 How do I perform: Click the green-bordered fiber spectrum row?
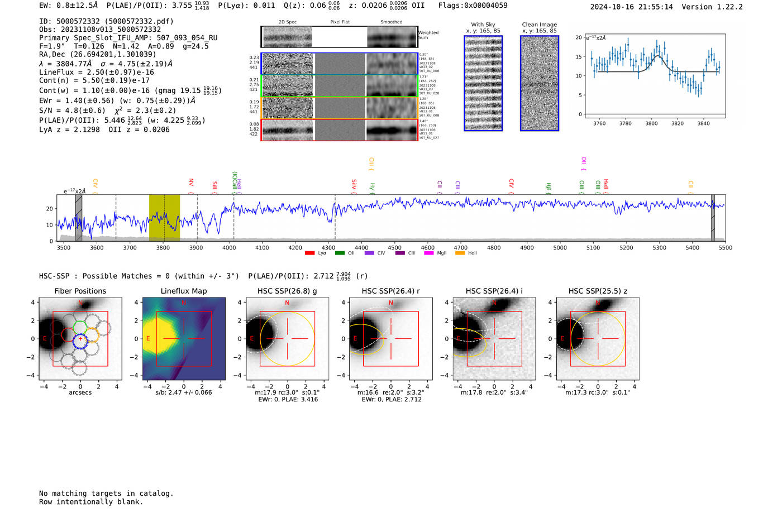[x=339, y=86]
